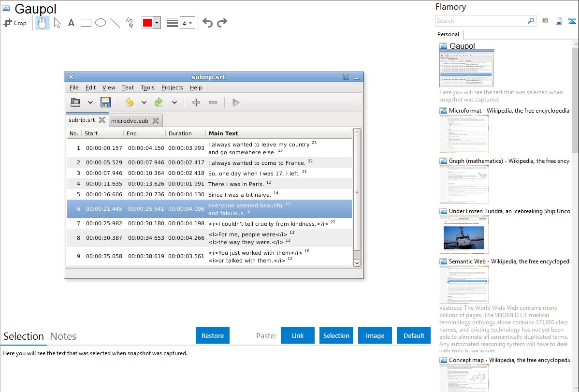Click the line thickness icon

tap(173, 23)
